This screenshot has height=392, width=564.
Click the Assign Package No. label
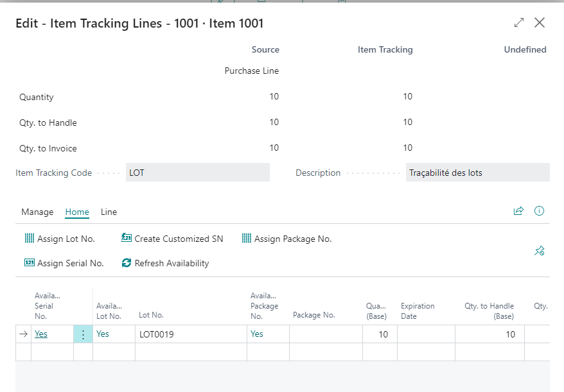point(293,239)
